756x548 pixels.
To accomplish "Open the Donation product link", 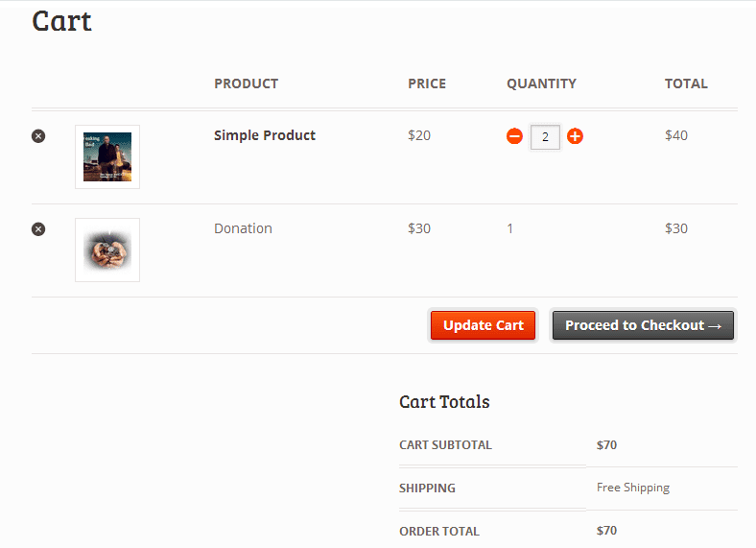I will coord(243,228).
